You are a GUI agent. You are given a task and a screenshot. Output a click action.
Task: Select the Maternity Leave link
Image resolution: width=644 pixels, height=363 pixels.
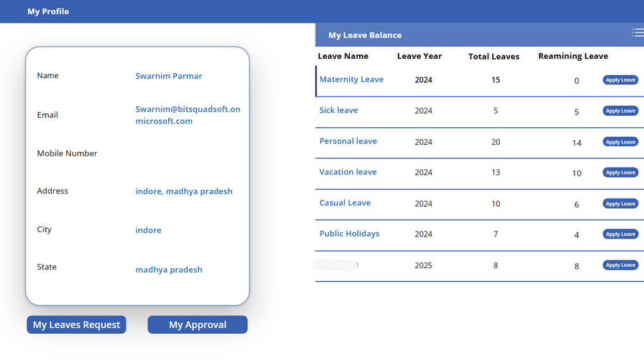pyautogui.click(x=351, y=80)
